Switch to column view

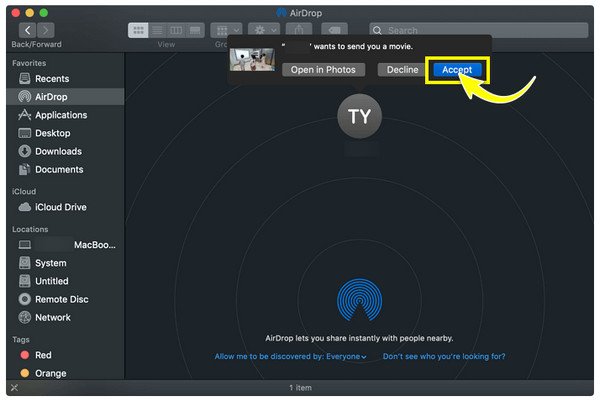(x=176, y=30)
